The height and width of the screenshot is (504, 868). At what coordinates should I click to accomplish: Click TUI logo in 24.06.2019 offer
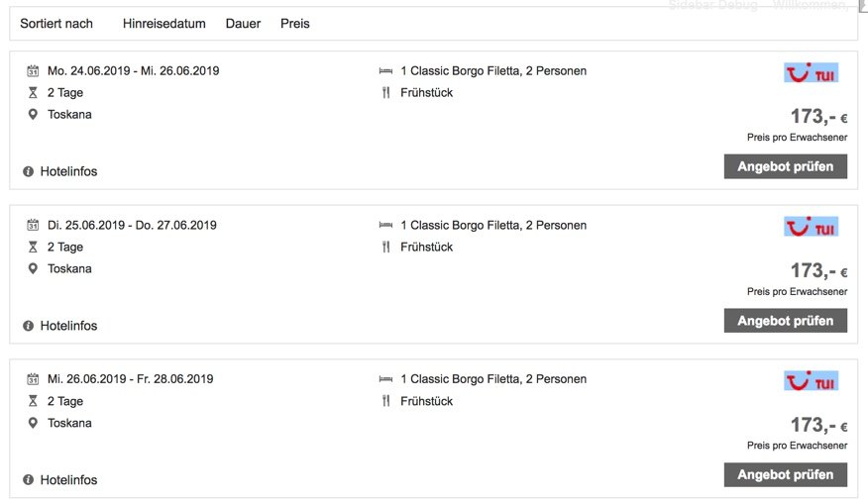(x=811, y=72)
